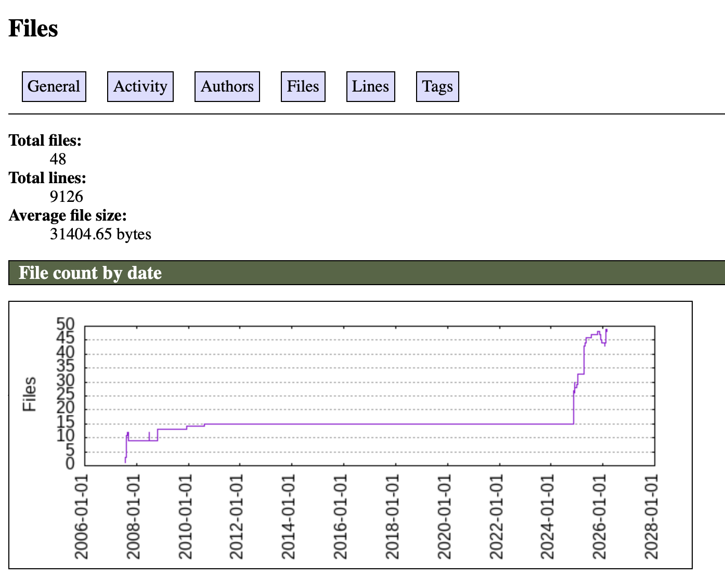Select the total lines value 9126
The height and width of the screenshot is (588, 725).
click(67, 197)
